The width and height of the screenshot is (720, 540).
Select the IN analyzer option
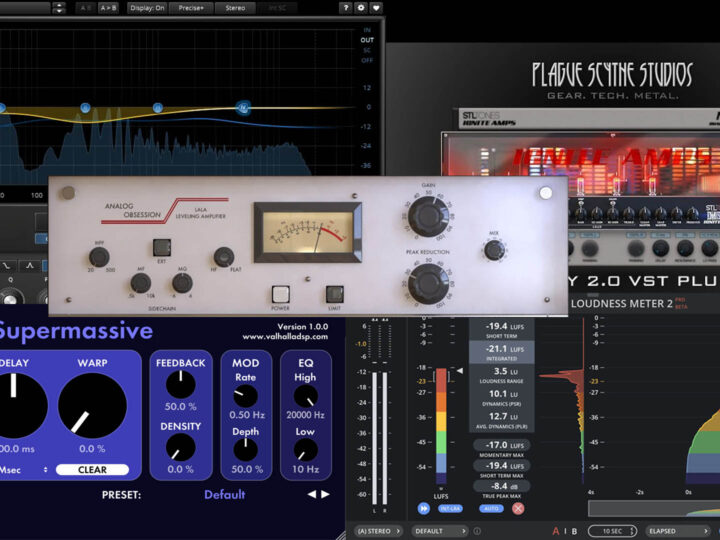coord(367,30)
